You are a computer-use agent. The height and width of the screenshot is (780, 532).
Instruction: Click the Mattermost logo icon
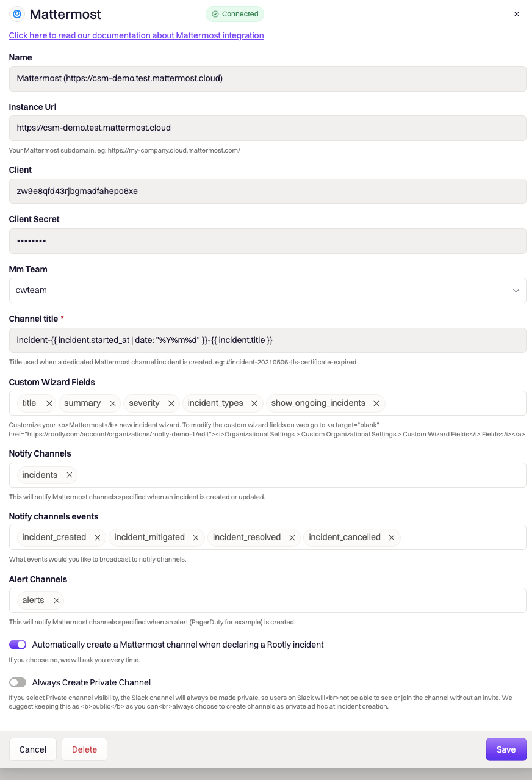17,14
